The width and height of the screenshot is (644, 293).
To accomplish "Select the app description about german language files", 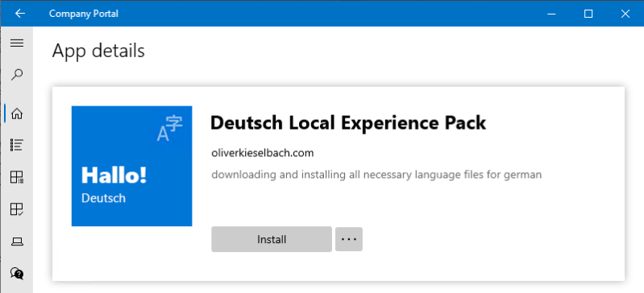I will [376, 175].
